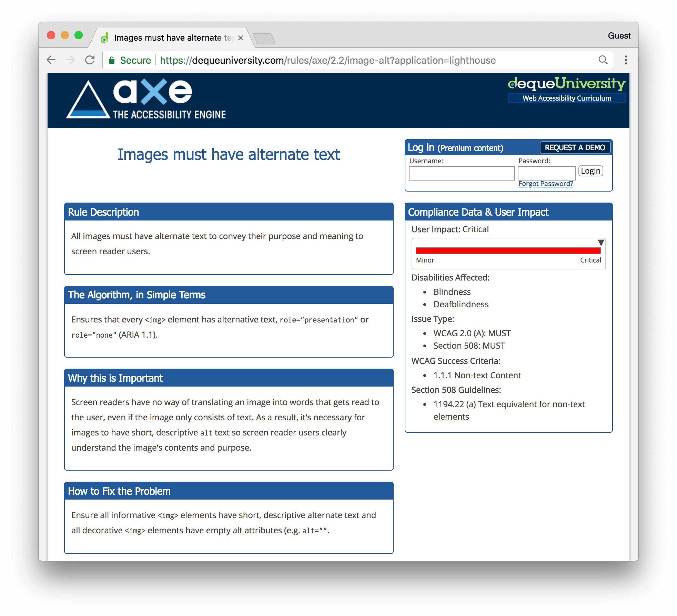Image resolution: width=677 pixels, height=616 pixels.
Task: Click the Username input field
Action: pos(462,172)
